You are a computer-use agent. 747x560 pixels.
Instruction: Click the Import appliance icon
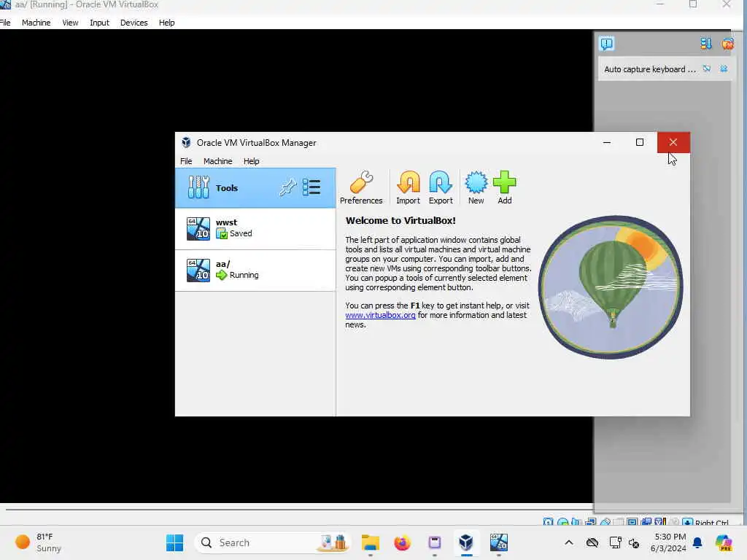(x=409, y=187)
